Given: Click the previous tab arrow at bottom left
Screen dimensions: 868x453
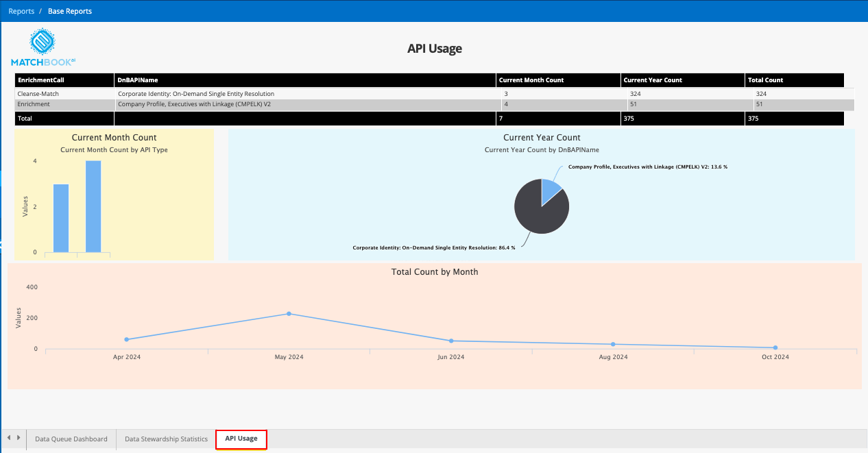Looking at the screenshot, I should [8, 438].
